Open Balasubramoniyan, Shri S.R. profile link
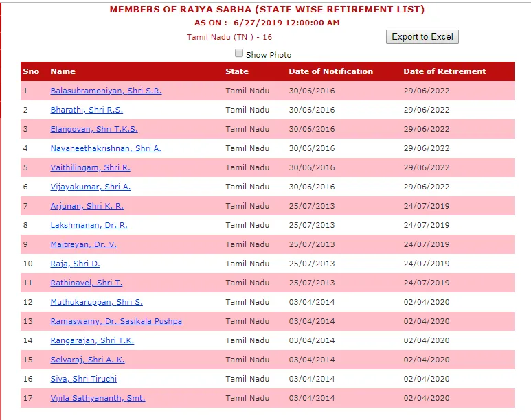 click(106, 91)
